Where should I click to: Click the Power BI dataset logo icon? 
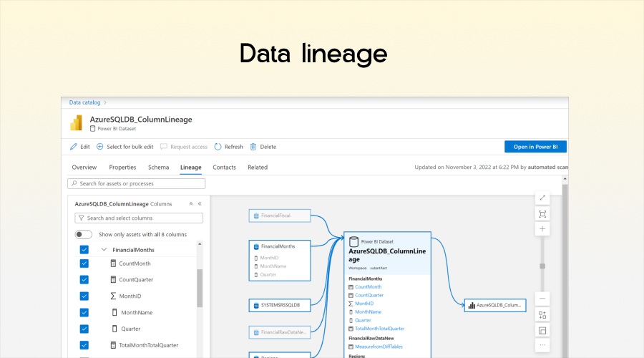(x=77, y=123)
